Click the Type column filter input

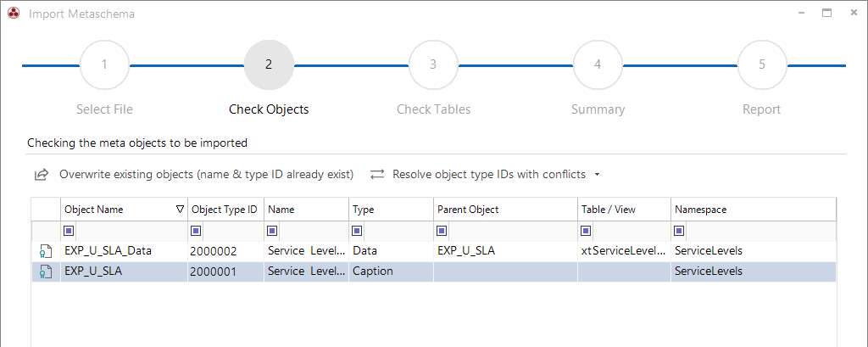coord(398,231)
